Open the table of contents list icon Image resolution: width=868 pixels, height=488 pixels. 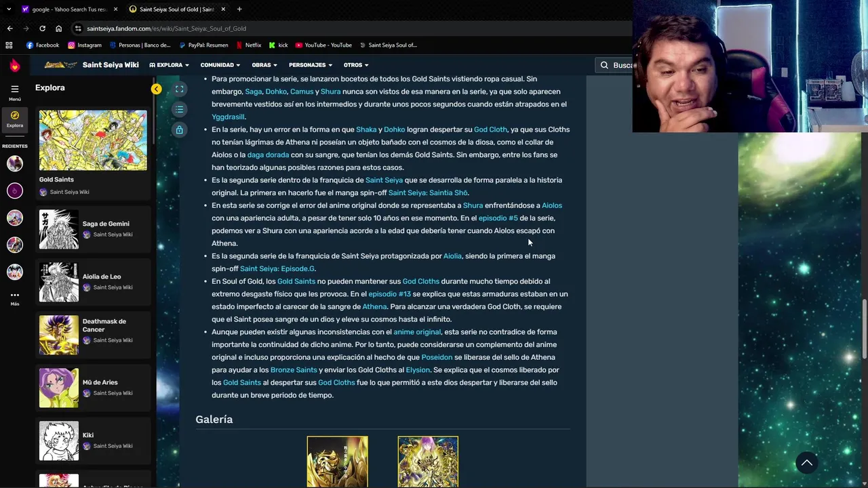click(179, 109)
